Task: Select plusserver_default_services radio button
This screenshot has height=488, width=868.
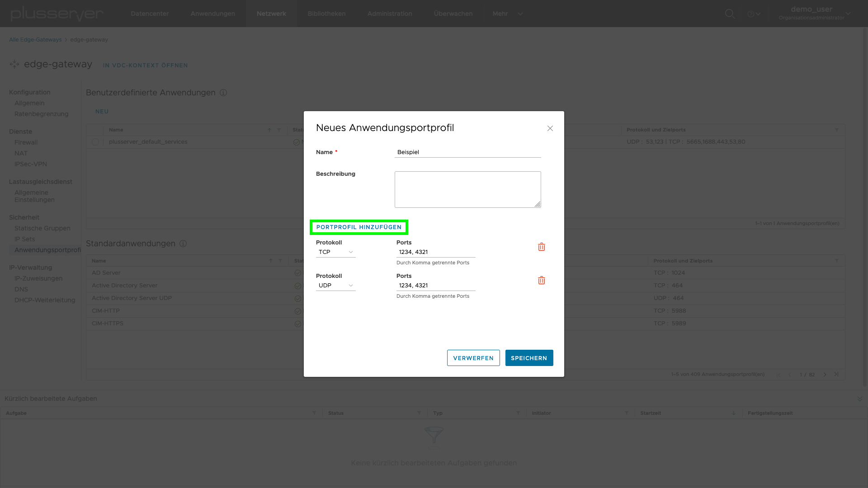Action: (x=95, y=142)
